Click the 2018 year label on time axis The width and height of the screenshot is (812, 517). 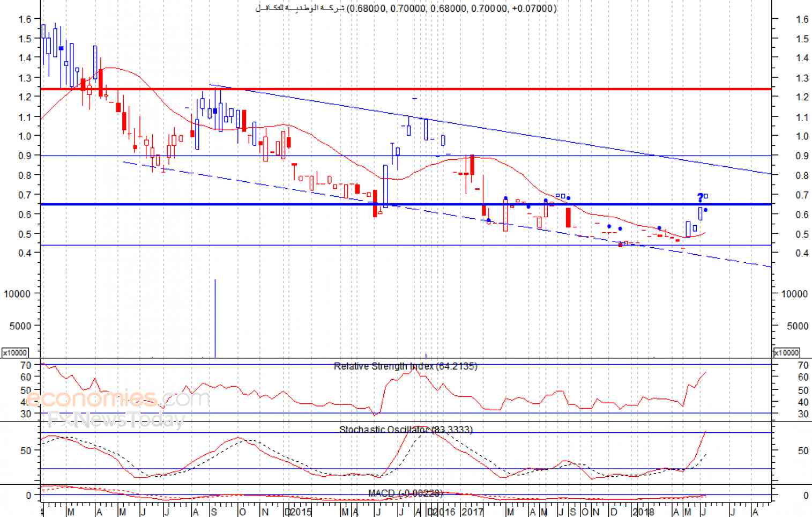(643, 512)
